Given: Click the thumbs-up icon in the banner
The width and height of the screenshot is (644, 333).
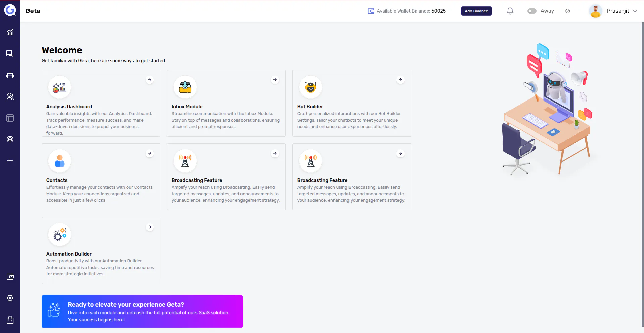Looking at the screenshot, I should pyautogui.click(x=54, y=310).
